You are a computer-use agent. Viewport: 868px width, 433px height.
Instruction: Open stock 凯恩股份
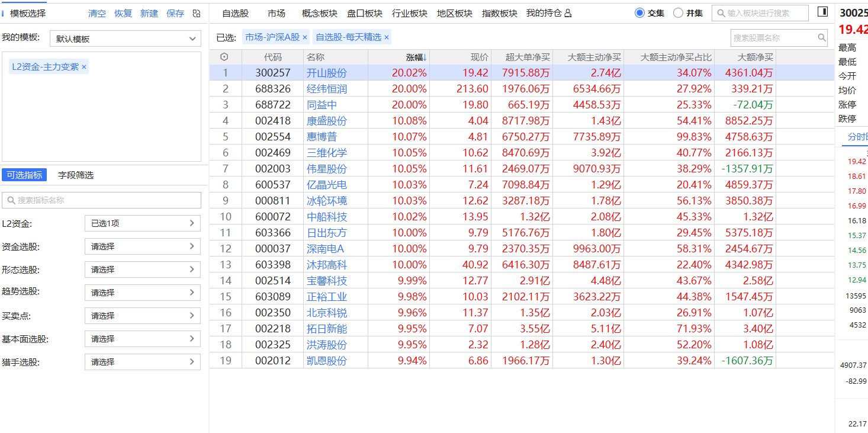(327, 361)
